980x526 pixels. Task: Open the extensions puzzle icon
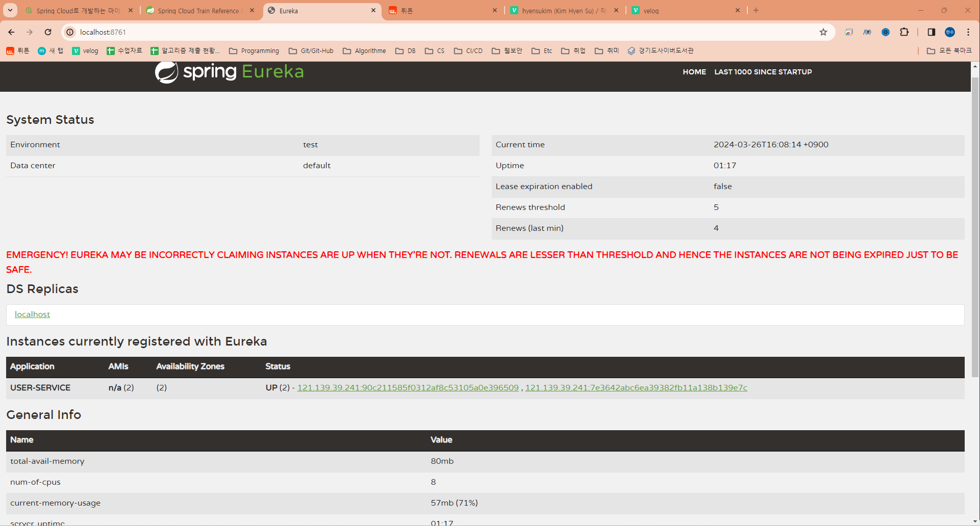click(x=904, y=32)
